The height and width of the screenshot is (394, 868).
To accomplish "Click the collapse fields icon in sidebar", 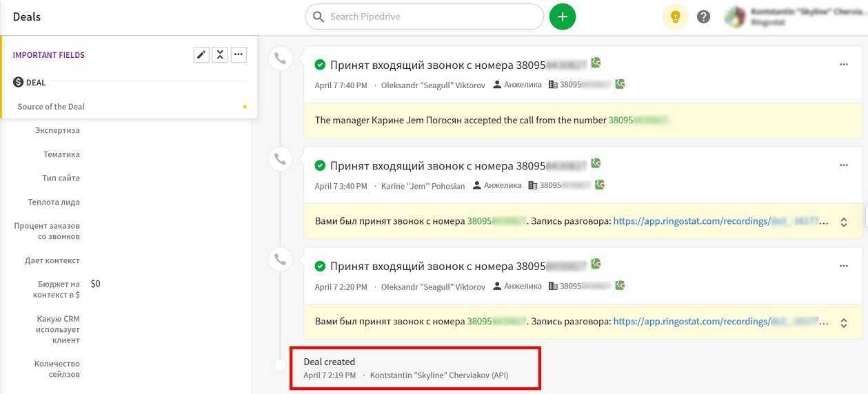I will (220, 55).
